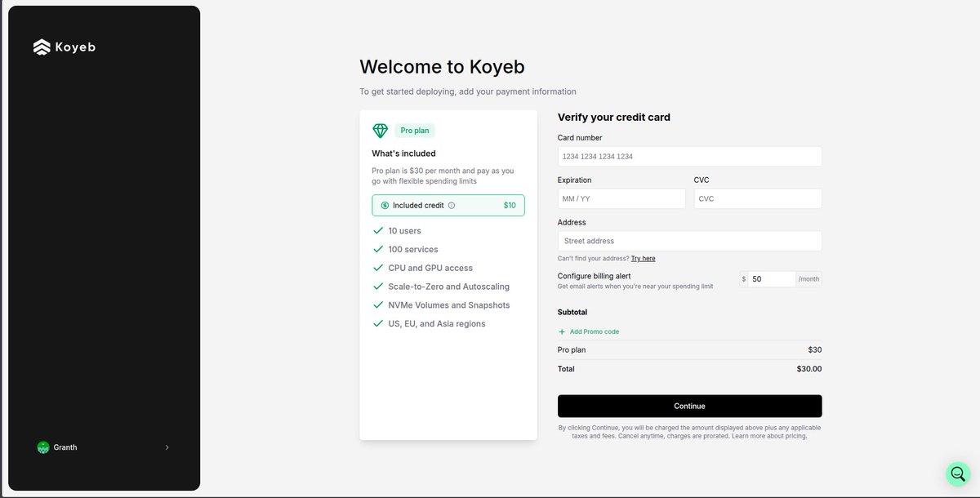This screenshot has height=498, width=980.
Task: Click the checkmark next to 100 services
Action: [x=378, y=249]
